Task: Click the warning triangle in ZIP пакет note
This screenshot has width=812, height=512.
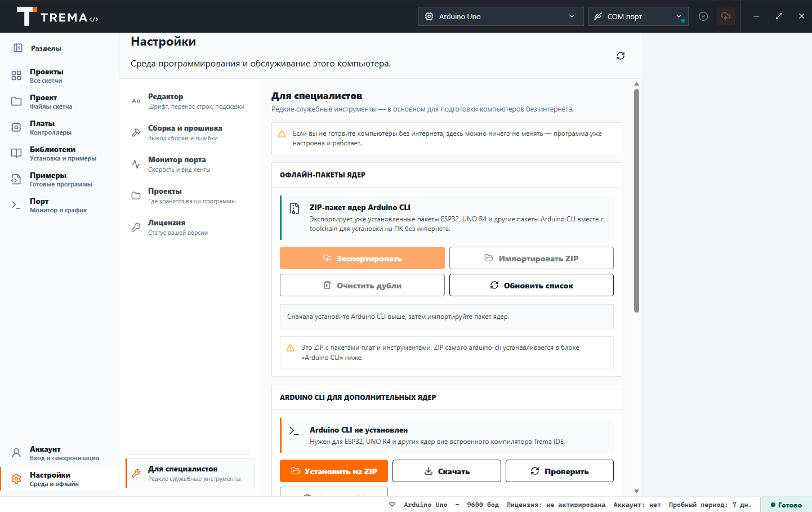Action: (291, 348)
